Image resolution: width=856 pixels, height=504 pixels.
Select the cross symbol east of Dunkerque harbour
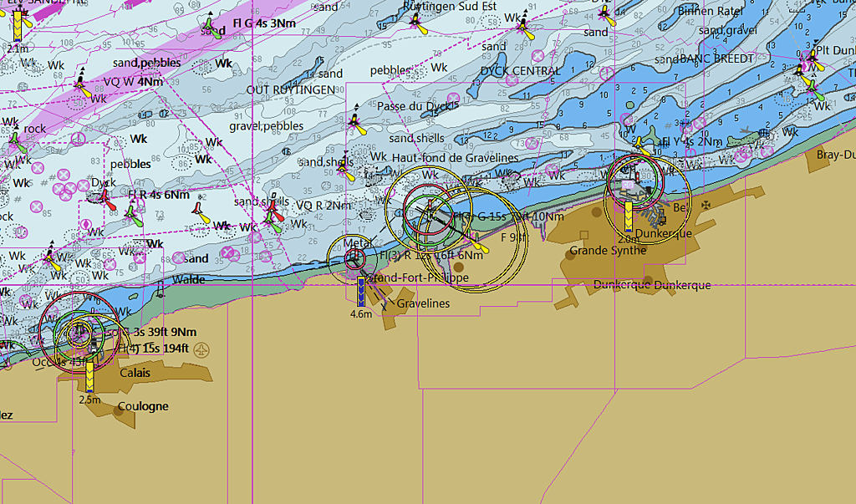point(706,205)
